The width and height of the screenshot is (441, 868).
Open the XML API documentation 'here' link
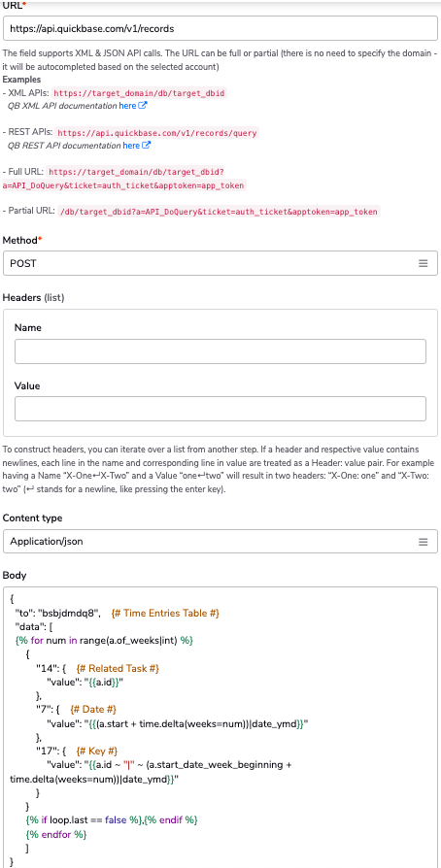click(x=127, y=105)
